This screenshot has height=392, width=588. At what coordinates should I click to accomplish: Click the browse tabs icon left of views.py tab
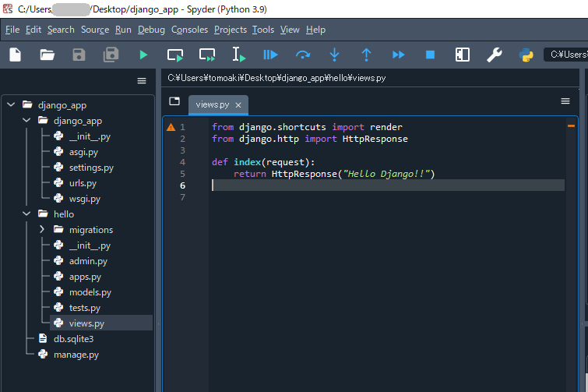coord(174,101)
